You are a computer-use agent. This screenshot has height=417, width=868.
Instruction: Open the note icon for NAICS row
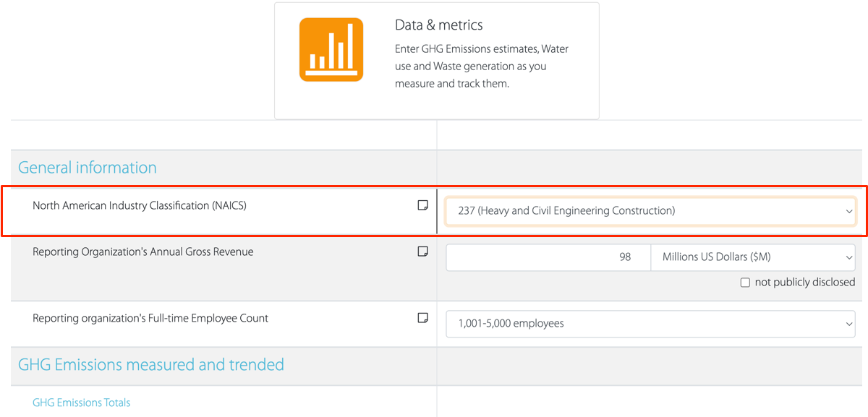(x=423, y=206)
